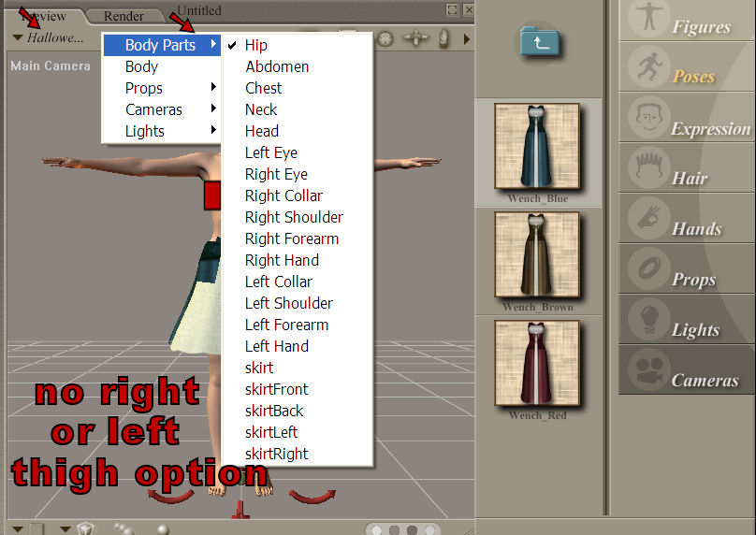The image size is (756, 535).
Task: Choose skirtBack from body parts list
Action: [x=298, y=411]
